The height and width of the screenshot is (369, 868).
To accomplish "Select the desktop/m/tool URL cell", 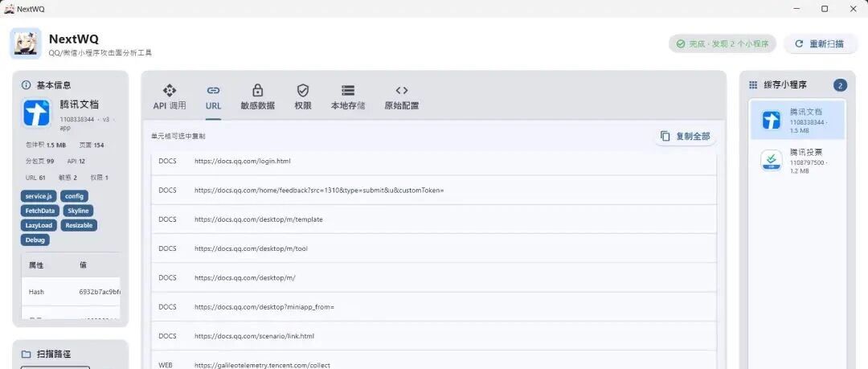I will pyautogui.click(x=251, y=248).
